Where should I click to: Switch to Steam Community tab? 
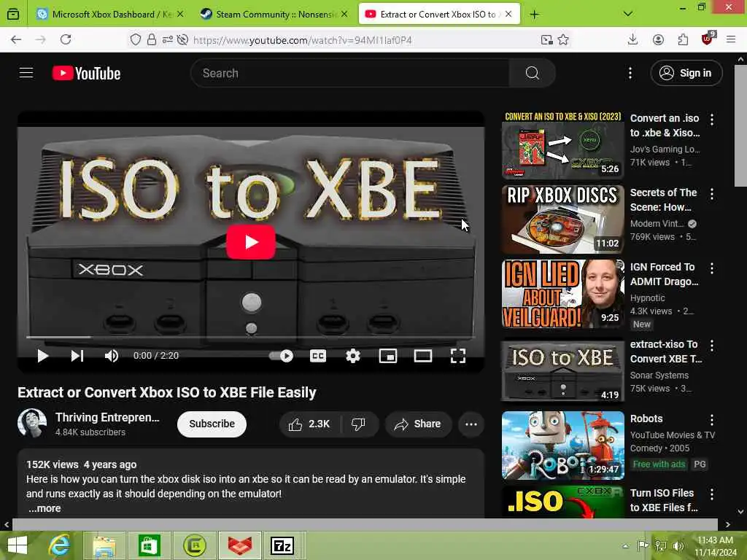(x=274, y=15)
